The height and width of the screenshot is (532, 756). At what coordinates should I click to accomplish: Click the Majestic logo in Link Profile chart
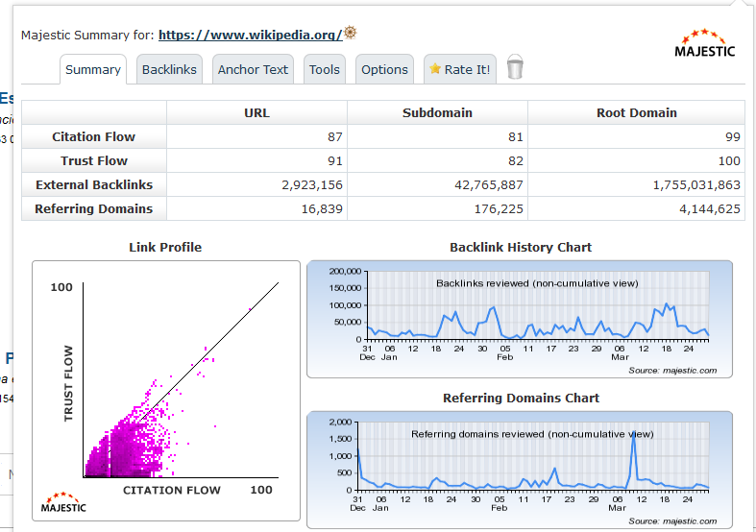point(63,502)
